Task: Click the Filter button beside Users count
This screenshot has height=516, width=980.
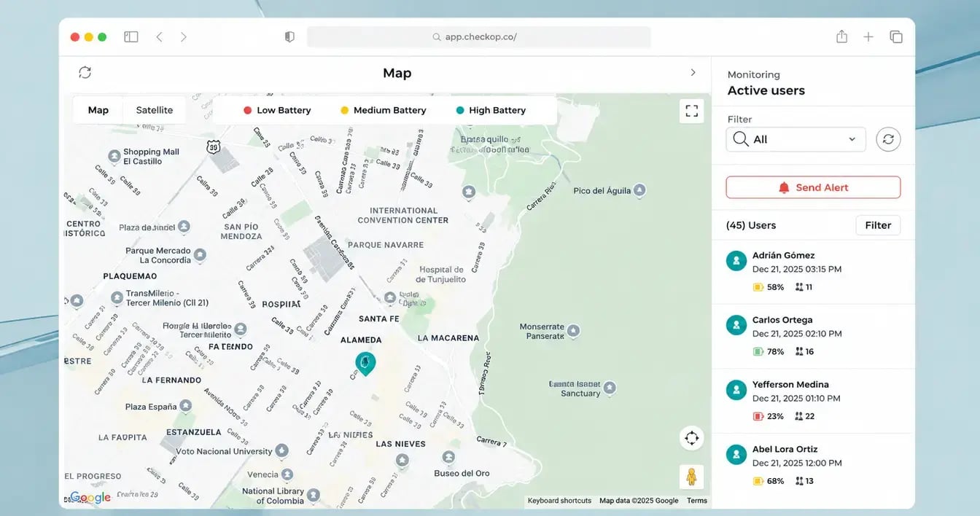Action: click(878, 225)
